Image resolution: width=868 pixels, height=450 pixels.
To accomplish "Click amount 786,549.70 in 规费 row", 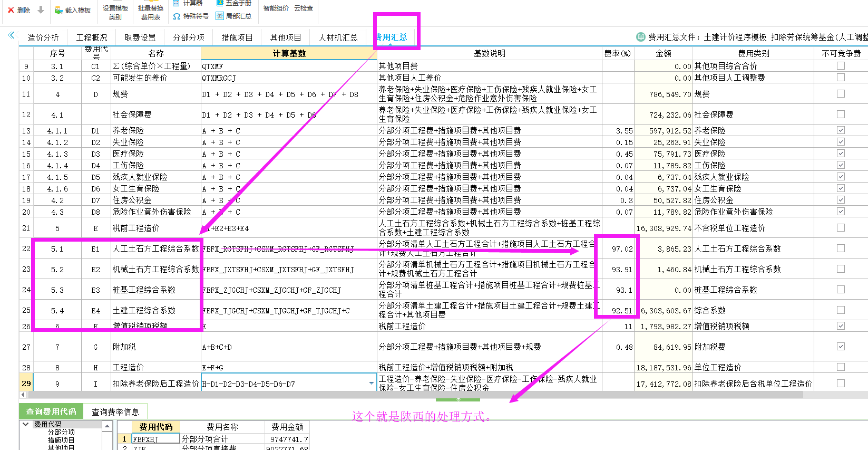I will 663,94.
